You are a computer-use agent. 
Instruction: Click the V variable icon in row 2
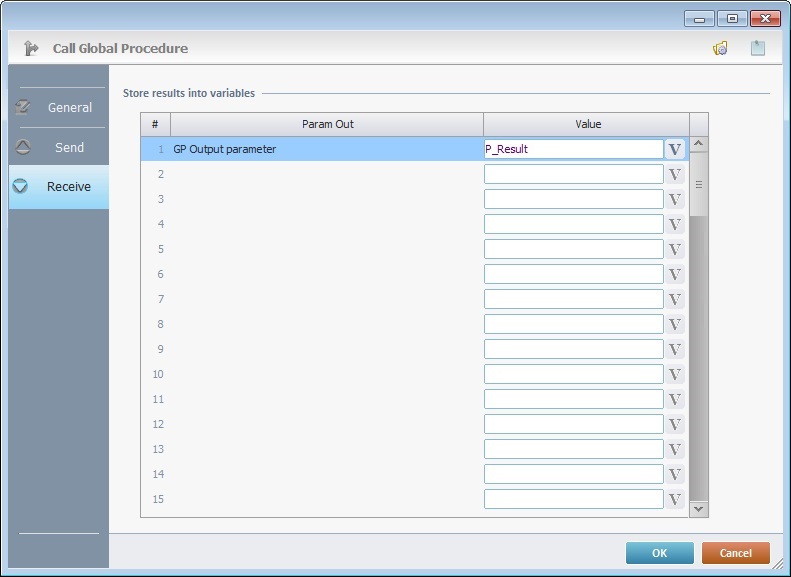[x=675, y=174]
